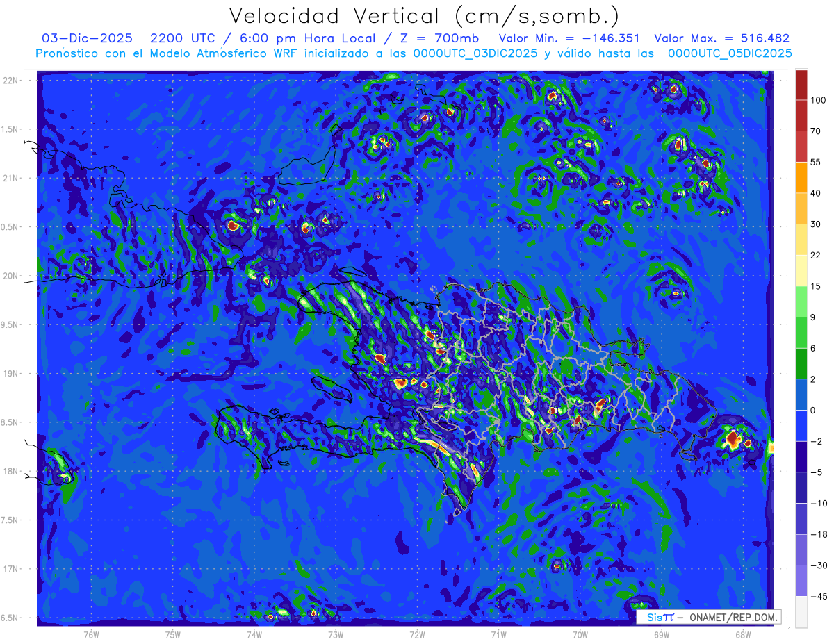The image size is (834, 644).
Task: Click the colorbar label '-18'
Action: [818, 534]
